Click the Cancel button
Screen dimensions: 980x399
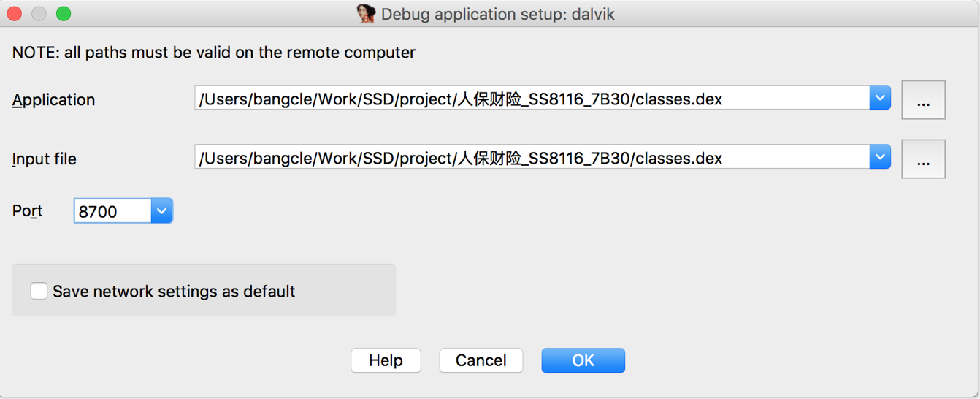point(481,360)
